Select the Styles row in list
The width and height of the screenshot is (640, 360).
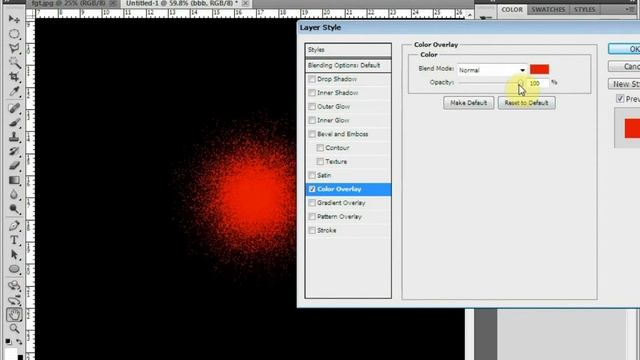[348, 50]
